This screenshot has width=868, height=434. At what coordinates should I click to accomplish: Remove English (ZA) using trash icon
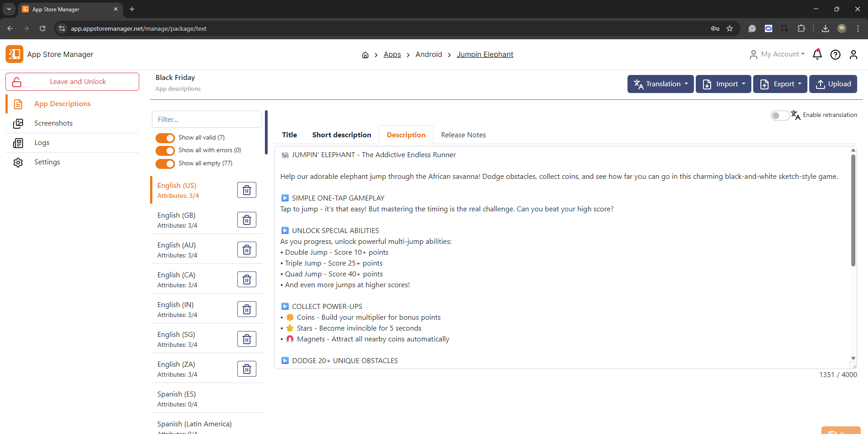246,369
